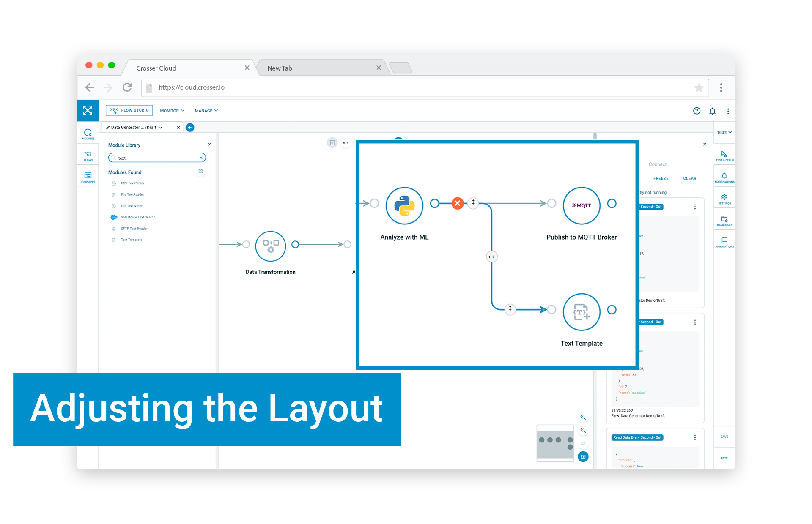Click the Exit button
The image size is (812, 524).
[724, 458]
